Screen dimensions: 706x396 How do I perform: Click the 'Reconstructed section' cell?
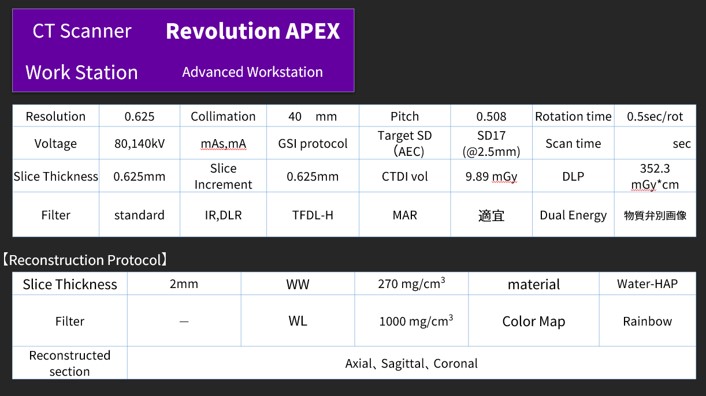point(69,363)
